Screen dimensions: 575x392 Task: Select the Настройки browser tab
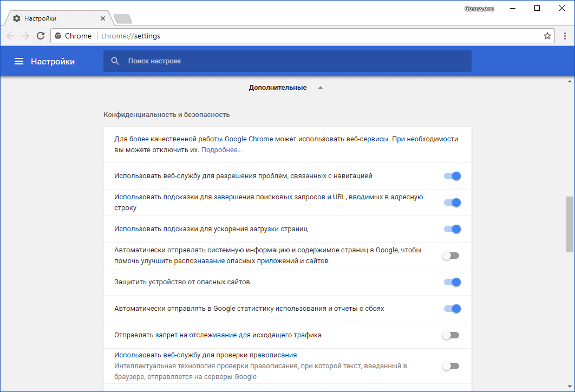click(54, 18)
